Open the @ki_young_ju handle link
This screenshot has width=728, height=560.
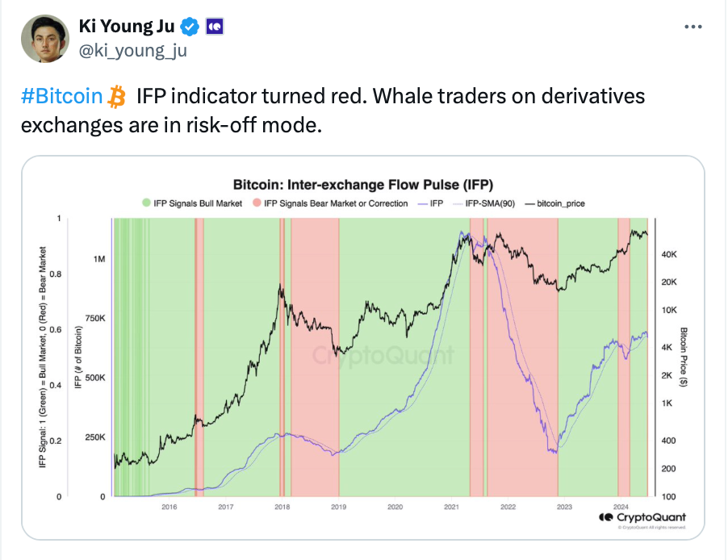pyautogui.click(x=133, y=52)
